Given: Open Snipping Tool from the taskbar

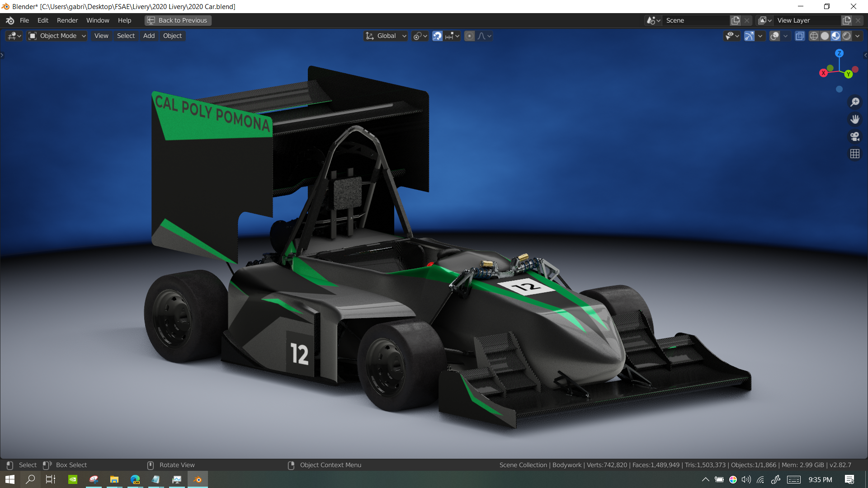Looking at the screenshot, I should pyautogui.click(x=94, y=479).
